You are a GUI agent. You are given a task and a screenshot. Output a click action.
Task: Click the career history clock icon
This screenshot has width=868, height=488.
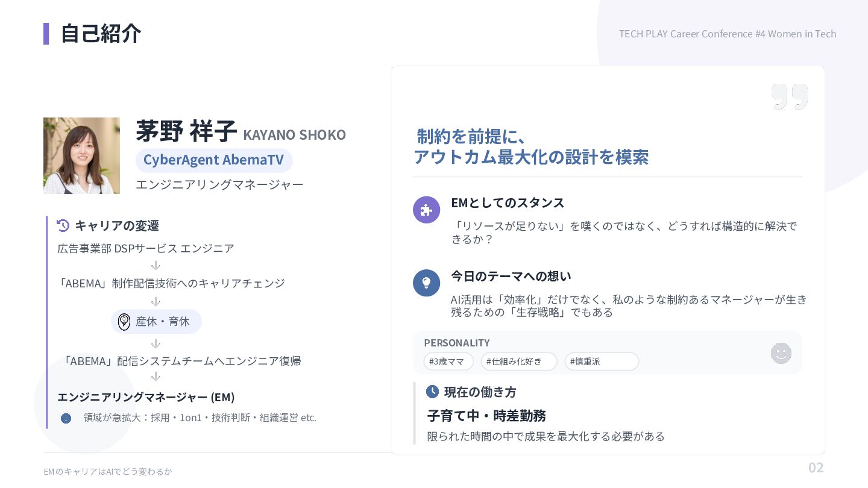click(x=63, y=225)
